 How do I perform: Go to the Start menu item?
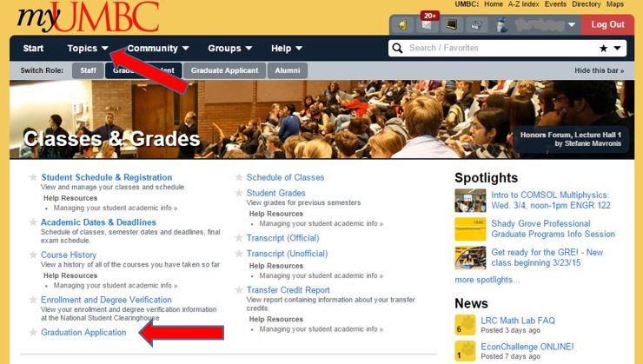33,49
